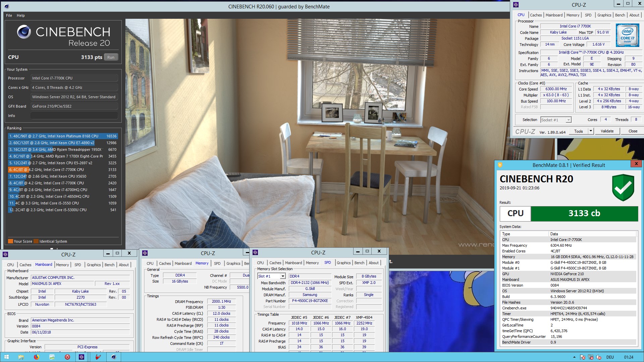Click the green verified shield checkmark
The image size is (644, 362).
623,187
